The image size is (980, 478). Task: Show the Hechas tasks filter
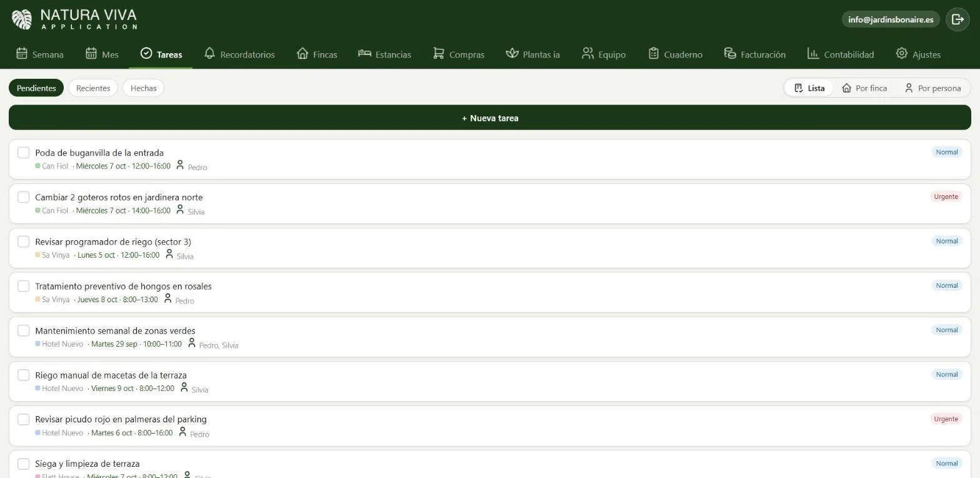(143, 88)
